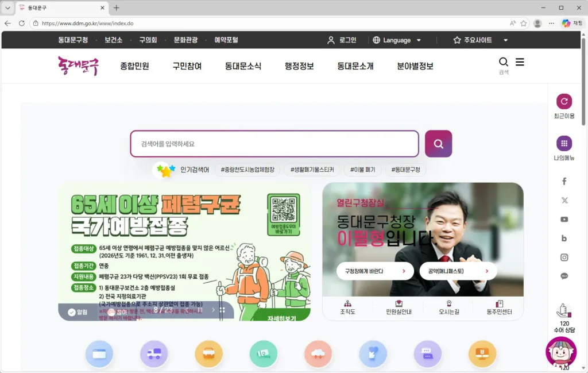Open the YouTube icon in sidebar

click(x=564, y=219)
